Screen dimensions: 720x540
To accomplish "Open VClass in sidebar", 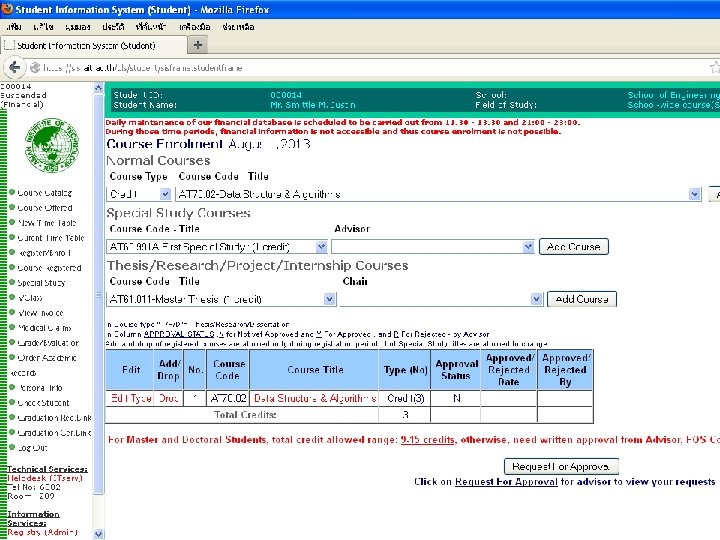I will (x=30, y=298).
